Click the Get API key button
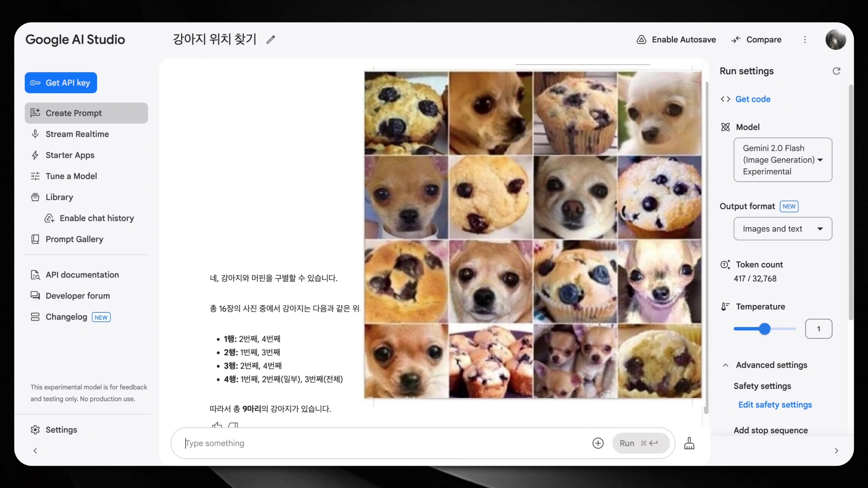Image resolution: width=868 pixels, height=488 pixels. [x=61, y=83]
